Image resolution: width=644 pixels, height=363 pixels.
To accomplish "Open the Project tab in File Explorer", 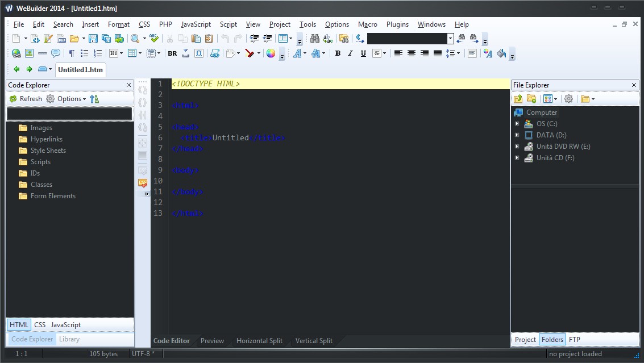I will coord(525,340).
